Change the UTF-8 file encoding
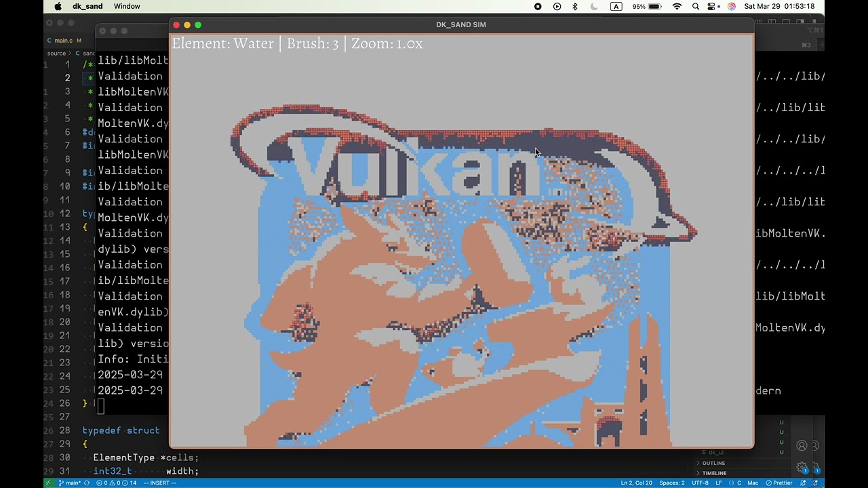Image resolution: width=868 pixels, height=488 pixels. 701,483
